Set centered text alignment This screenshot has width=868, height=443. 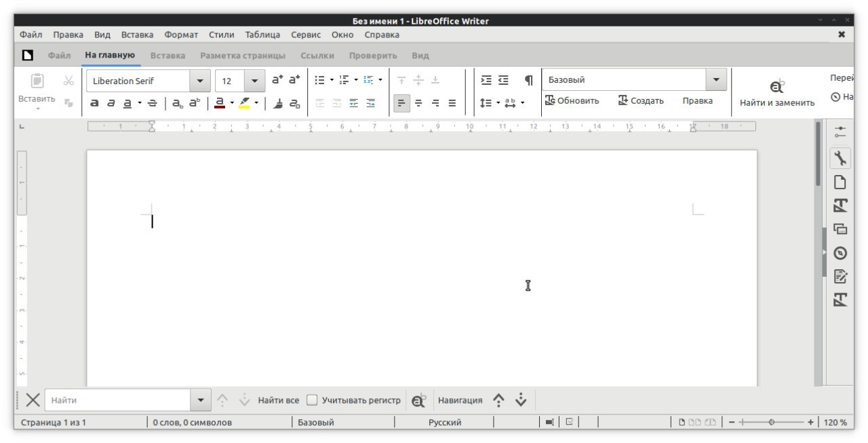[418, 103]
